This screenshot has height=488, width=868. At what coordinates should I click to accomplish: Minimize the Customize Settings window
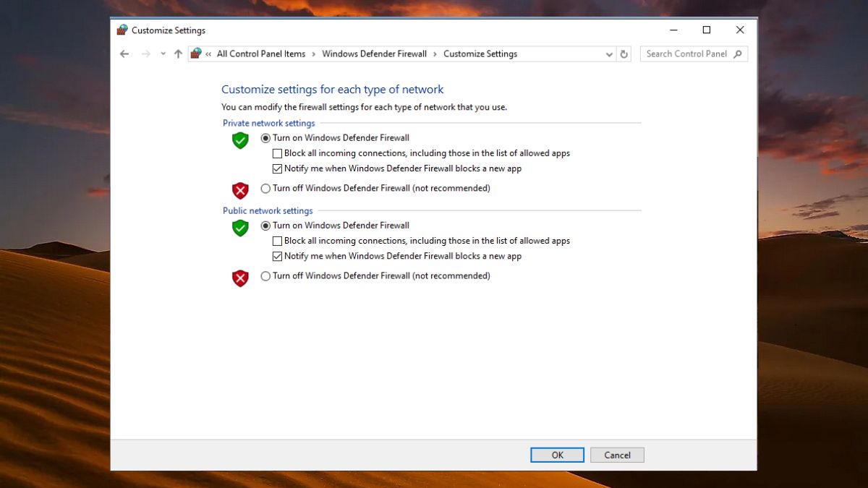(673, 30)
